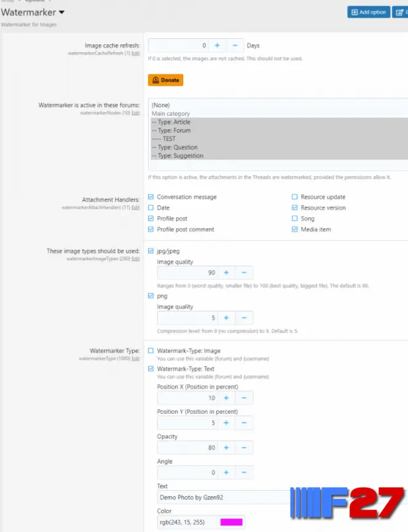Increase Image cache refresh days with plus
This screenshot has width=408, height=532.
(217, 46)
